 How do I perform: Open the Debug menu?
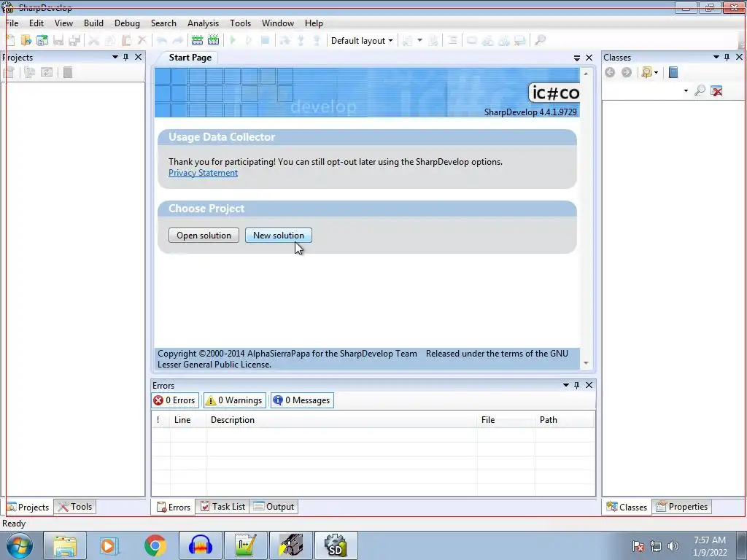point(127,23)
